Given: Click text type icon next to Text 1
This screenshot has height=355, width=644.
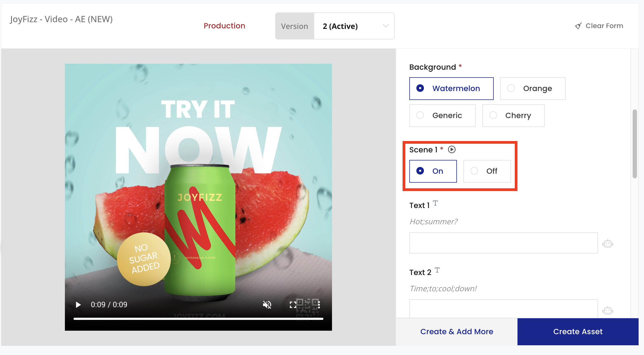Looking at the screenshot, I should coord(435,203).
